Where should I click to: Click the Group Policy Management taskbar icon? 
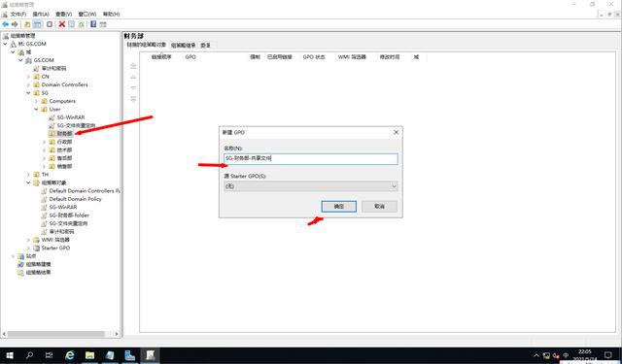[x=150, y=355]
